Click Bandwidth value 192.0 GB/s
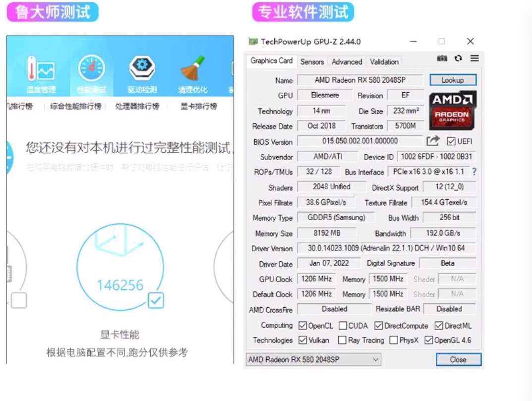Screen dimensions: 532x401 point(443,233)
